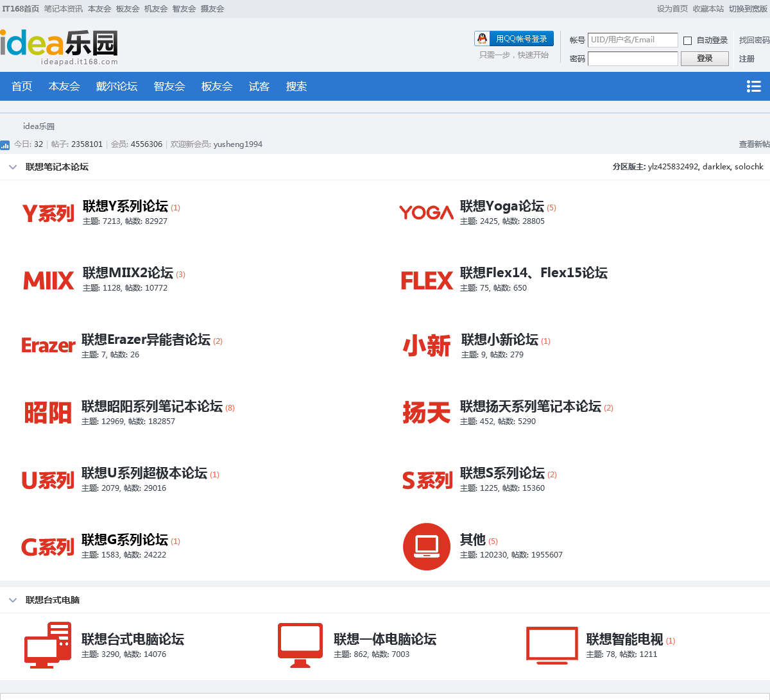Click the 注册 link
The height and width of the screenshot is (700, 770).
click(x=747, y=58)
